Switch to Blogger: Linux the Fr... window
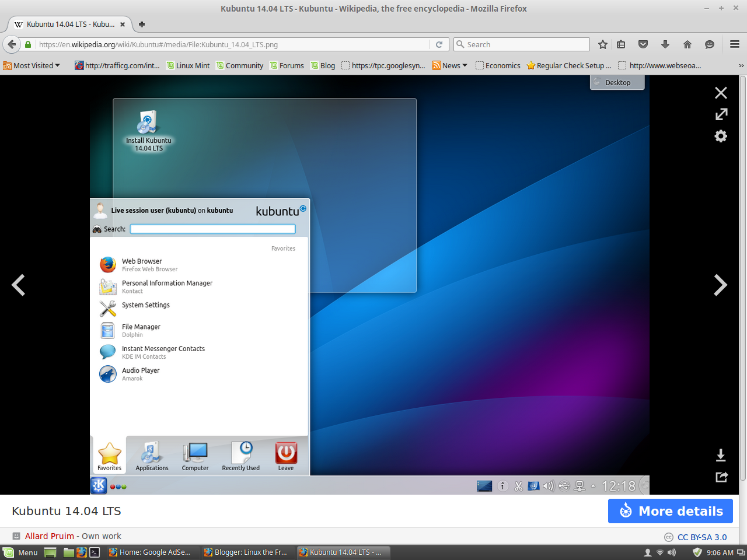The height and width of the screenshot is (560, 747). tap(247, 552)
